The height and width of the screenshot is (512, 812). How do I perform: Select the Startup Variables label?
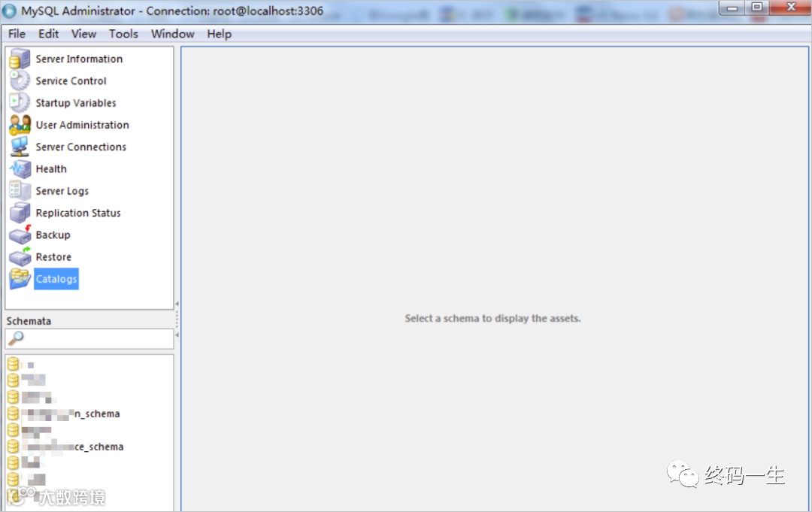click(x=76, y=103)
